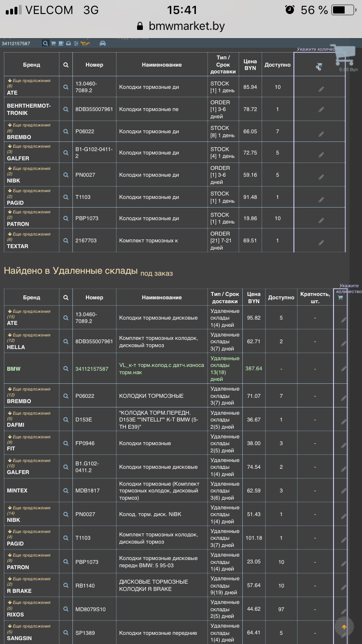Edit quantity pencil for ATE priced 85.94
This screenshot has width=362, height=644.
click(321, 89)
